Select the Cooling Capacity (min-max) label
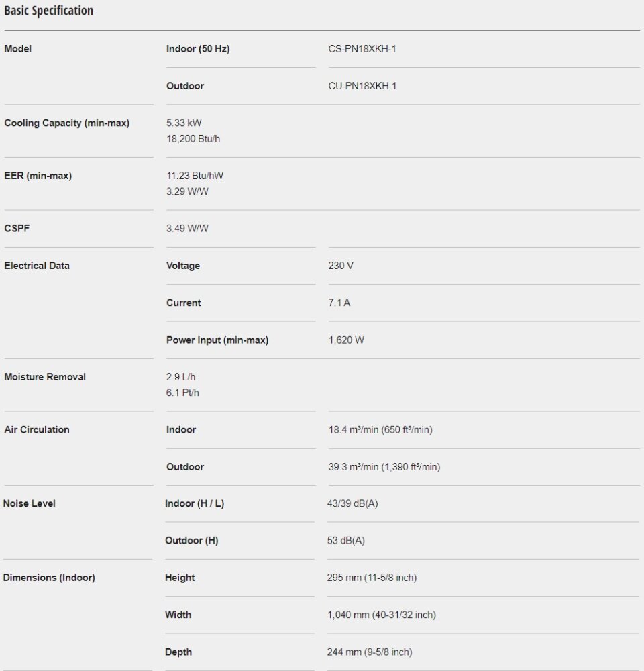Screen dimensions: 644x671 click(66, 123)
